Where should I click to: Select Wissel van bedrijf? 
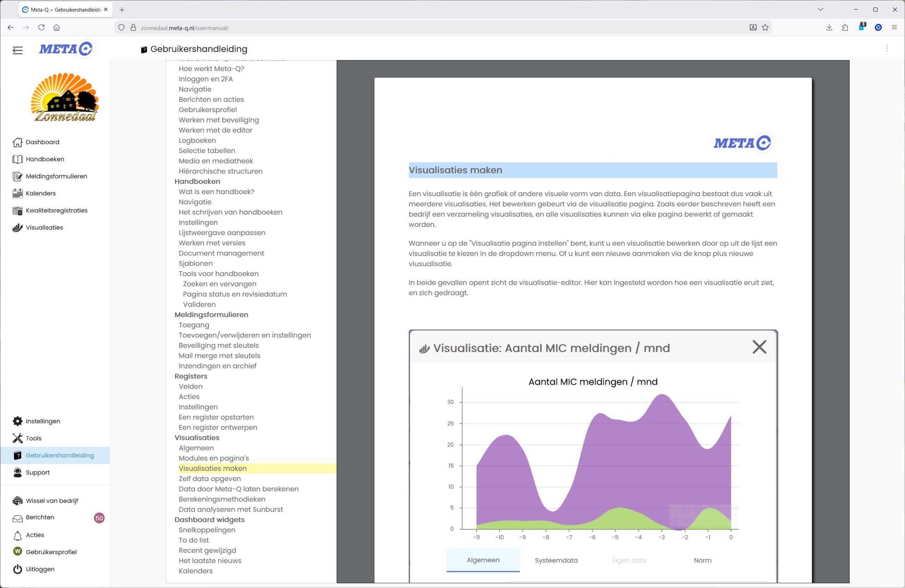[x=52, y=501]
